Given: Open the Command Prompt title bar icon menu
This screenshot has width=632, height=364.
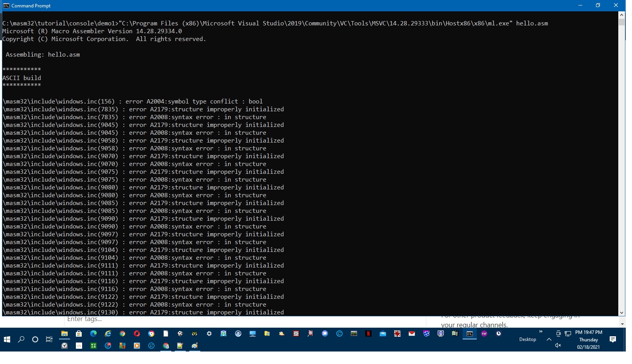Looking at the screenshot, I should (x=6, y=5).
